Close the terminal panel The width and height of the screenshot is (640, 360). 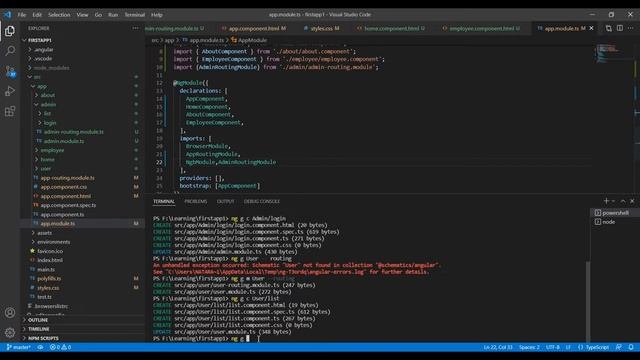click(632, 201)
